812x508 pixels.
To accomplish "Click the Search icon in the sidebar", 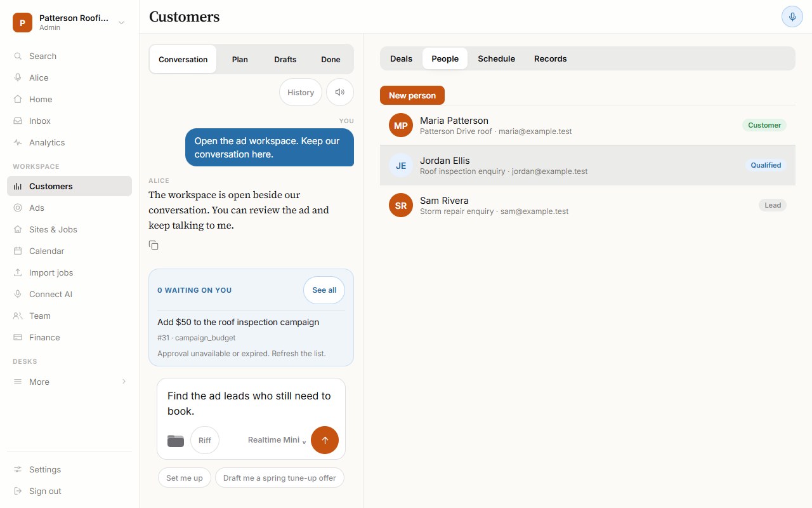I will pos(18,56).
